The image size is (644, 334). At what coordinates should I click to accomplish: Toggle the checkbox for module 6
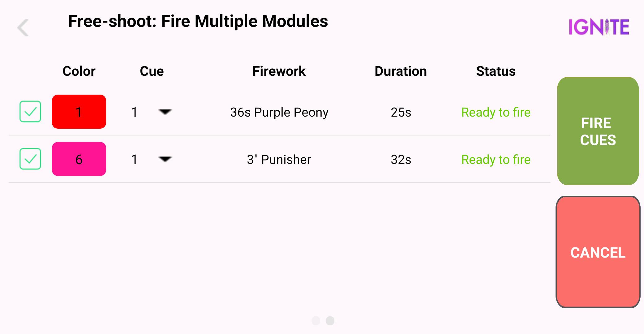[29, 159]
